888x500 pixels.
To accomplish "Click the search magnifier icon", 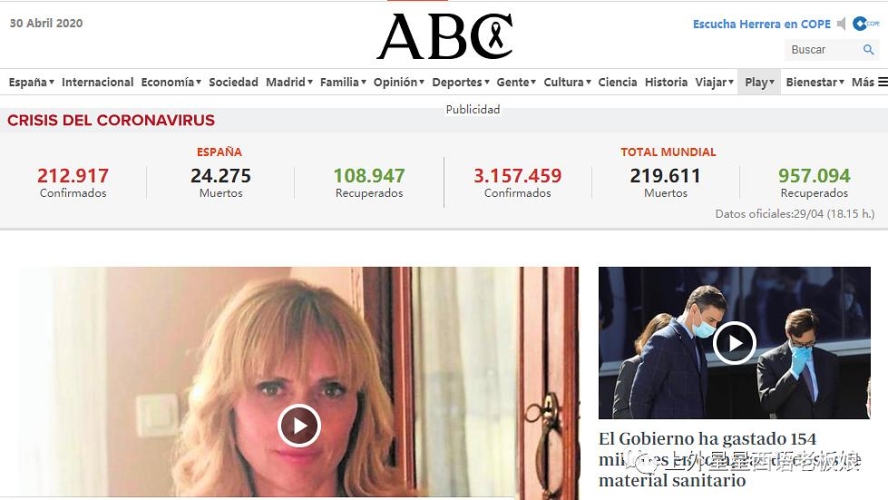I will point(868,50).
